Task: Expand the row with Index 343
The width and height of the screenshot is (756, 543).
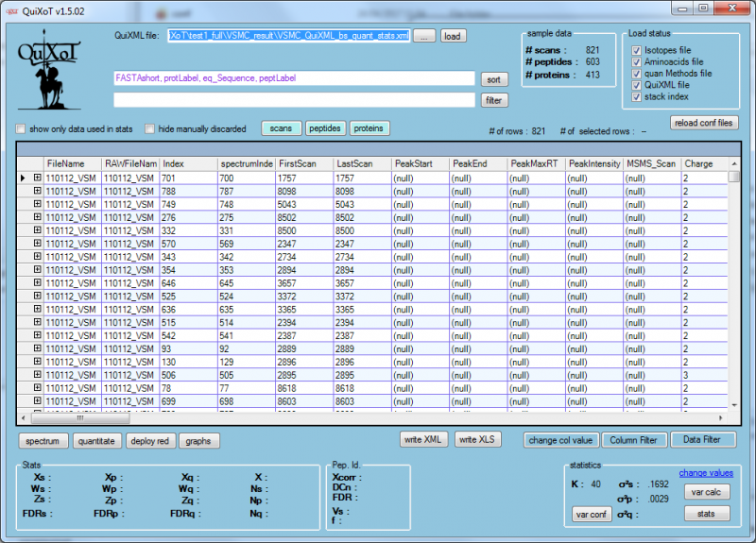Action: point(37,256)
